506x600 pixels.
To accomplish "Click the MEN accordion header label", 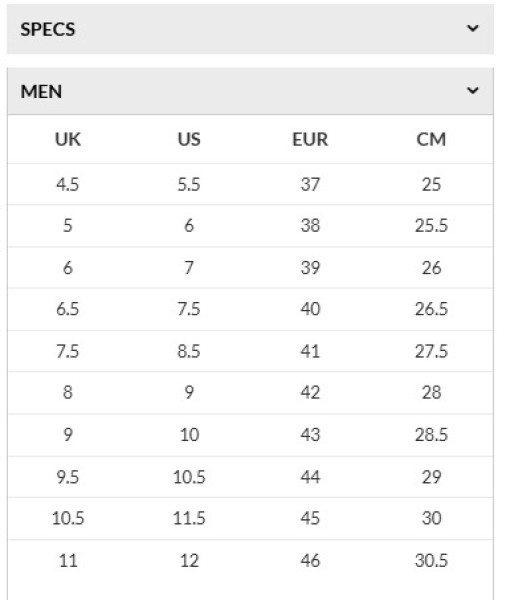I will tap(41, 91).
